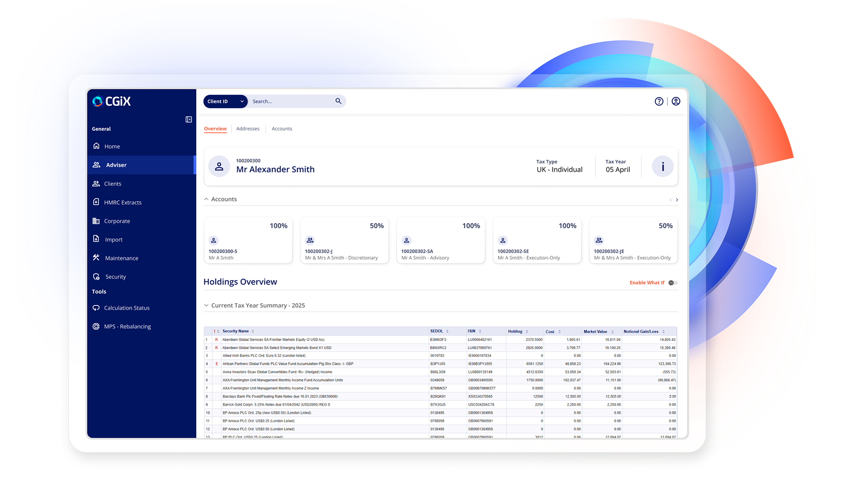
Task: Click the client avatar icon beside Mr Alexander Smith
Action: 219,166
